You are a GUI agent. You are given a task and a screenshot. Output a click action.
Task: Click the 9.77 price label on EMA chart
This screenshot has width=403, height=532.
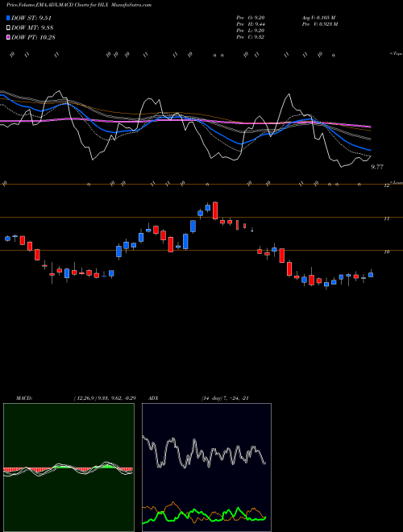[377, 167]
